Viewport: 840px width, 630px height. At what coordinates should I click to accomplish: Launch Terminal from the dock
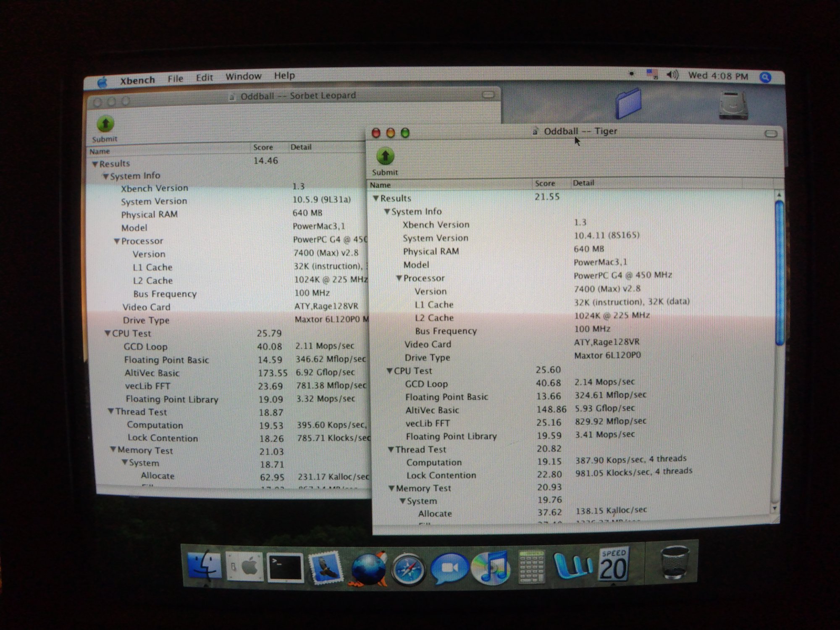tap(286, 568)
